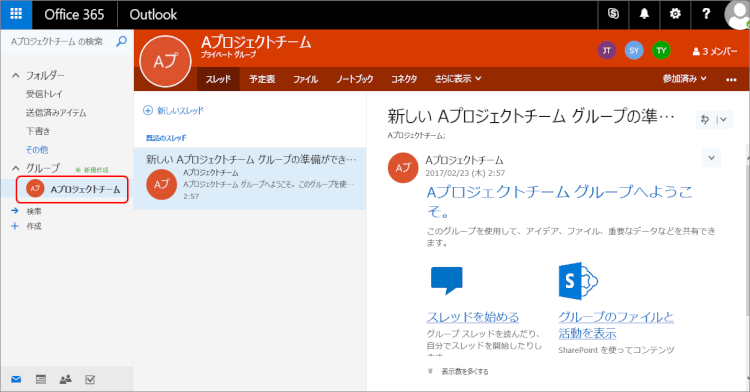Click the JT member avatar
This screenshot has width=750, height=392.
(x=607, y=50)
